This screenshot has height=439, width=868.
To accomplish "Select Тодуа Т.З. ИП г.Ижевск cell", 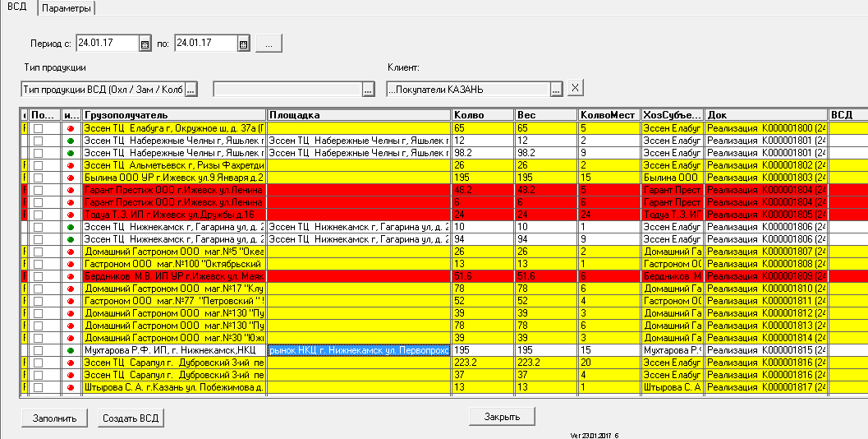I will pos(174,215).
